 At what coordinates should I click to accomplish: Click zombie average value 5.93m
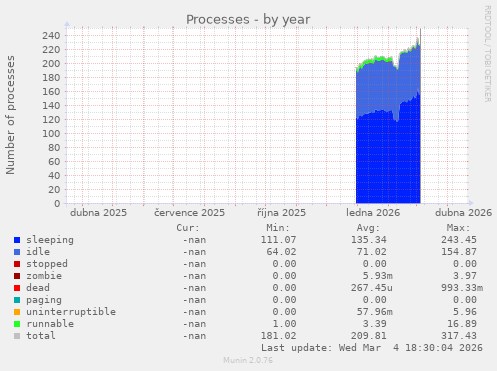click(377, 276)
